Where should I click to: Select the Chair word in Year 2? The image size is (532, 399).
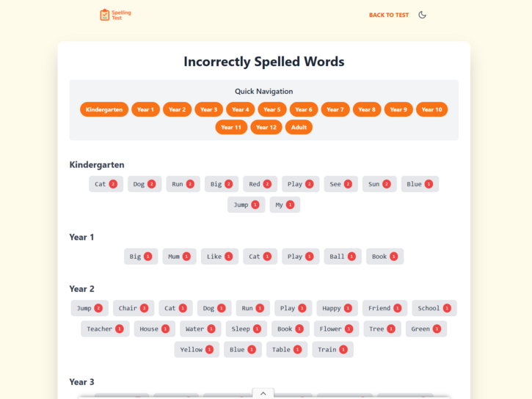[x=133, y=308]
